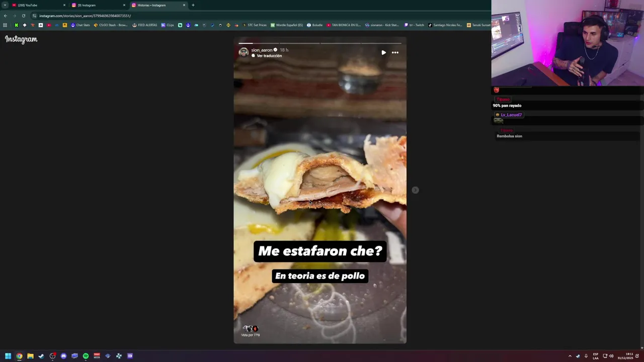Click the Steam system tray icon
This screenshot has height=362, width=644.
coord(578,356)
